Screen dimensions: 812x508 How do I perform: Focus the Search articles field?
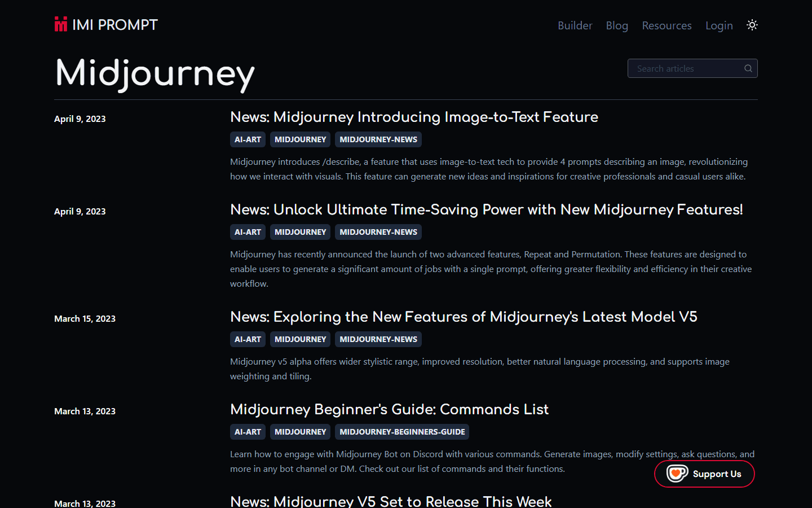pyautogui.click(x=692, y=68)
